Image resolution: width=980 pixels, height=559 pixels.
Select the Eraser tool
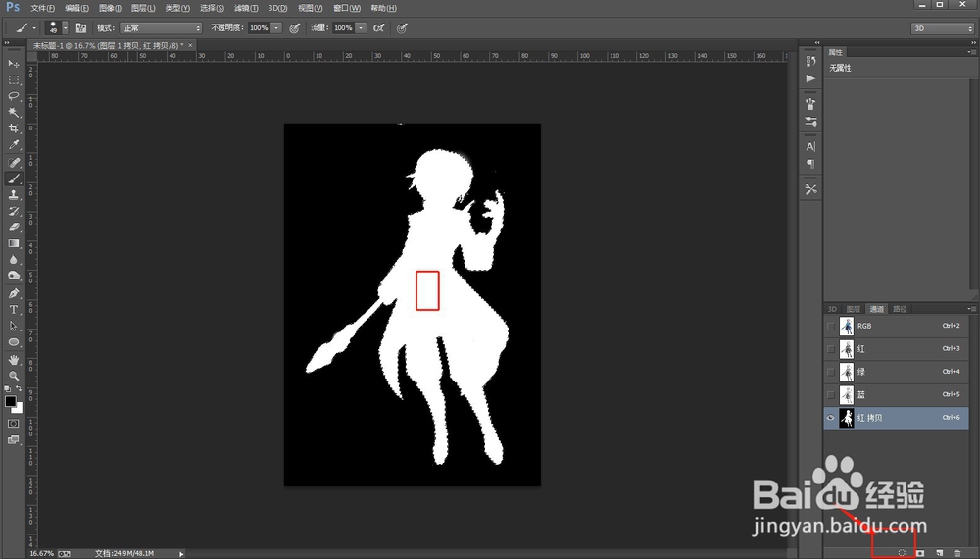[13, 228]
